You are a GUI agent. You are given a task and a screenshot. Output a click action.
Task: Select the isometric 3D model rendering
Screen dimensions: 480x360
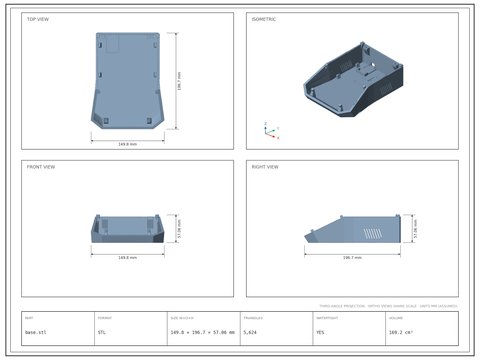tap(353, 79)
